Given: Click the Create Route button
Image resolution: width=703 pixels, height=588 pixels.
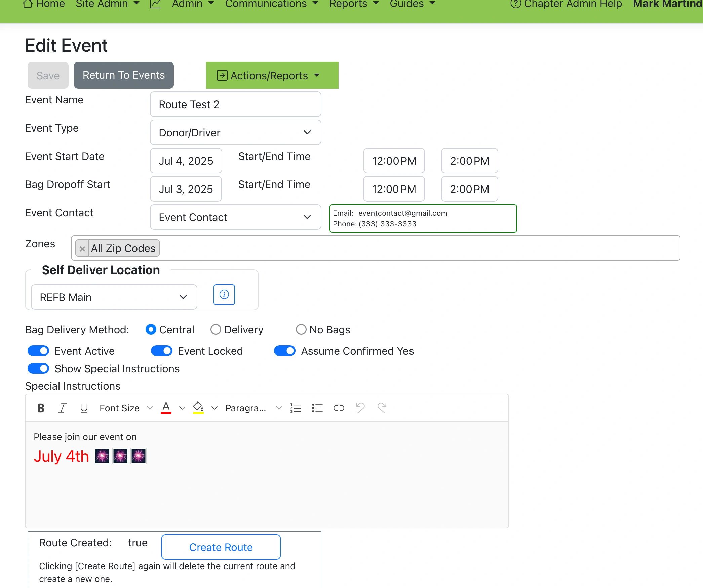Looking at the screenshot, I should click(221, 547).
